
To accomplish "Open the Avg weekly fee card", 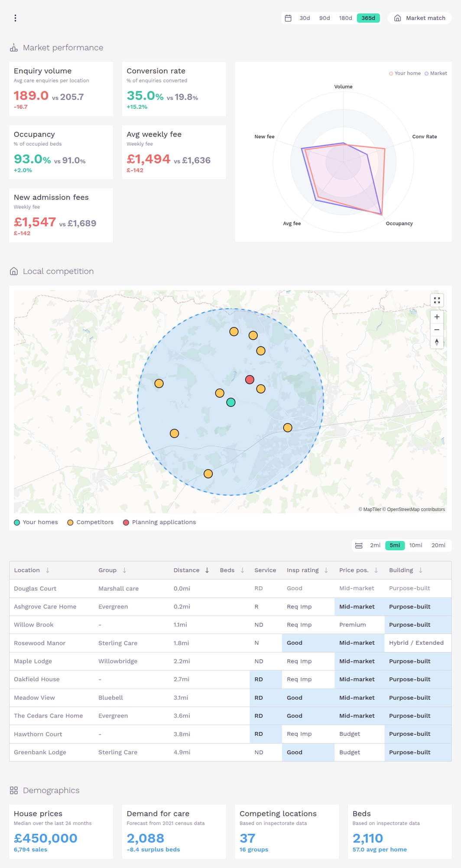I will [174, 152].
